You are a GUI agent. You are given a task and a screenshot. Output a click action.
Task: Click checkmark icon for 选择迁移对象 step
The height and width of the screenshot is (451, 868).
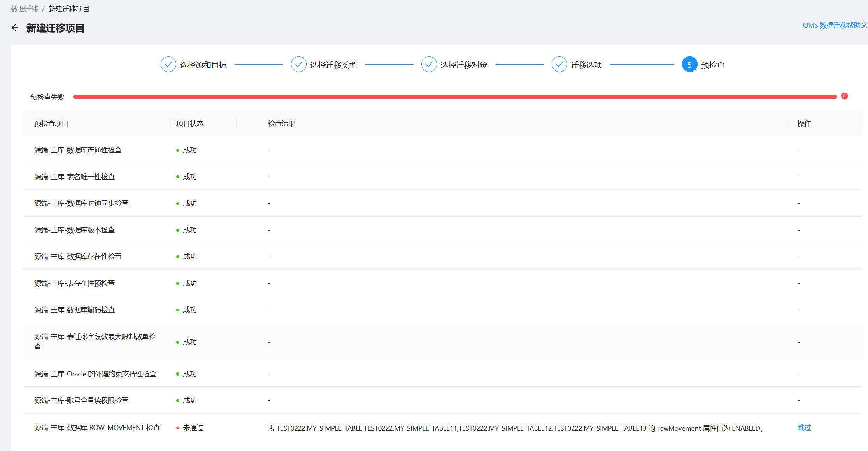(x=429, y=65)
